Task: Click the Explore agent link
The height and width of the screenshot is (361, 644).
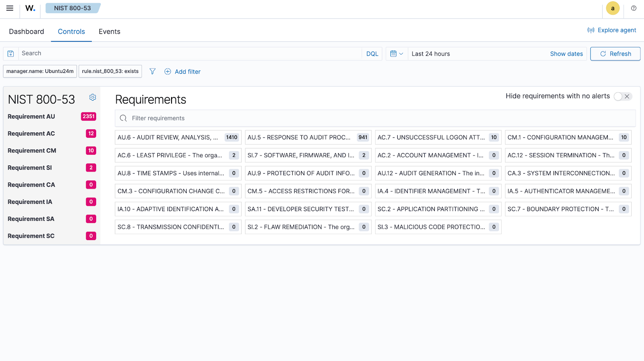Action: click(x=612, y=30)
